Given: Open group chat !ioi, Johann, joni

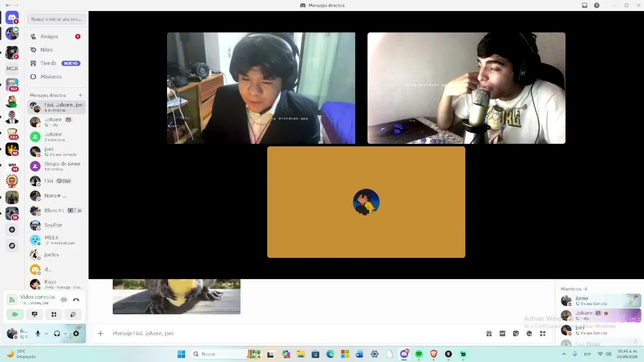Looking at the screenshot, I should coord(56,107).
